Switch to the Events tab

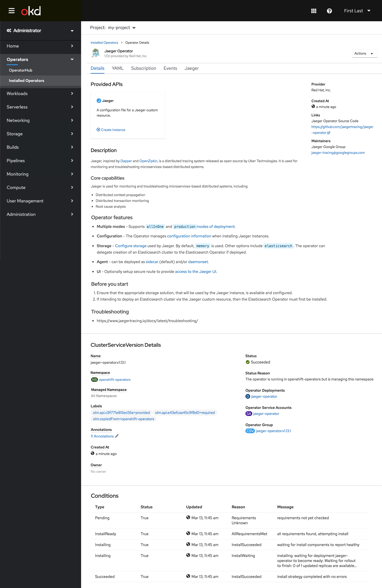tap(170, 68)
